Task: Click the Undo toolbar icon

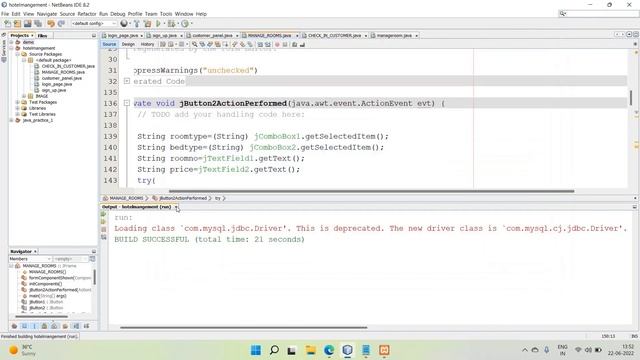Action: click(x=51, y=24)
